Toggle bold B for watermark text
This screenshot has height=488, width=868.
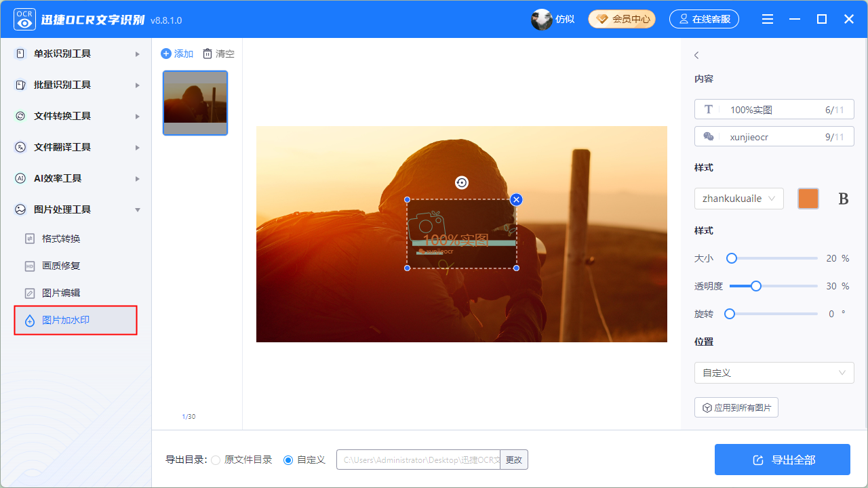844,199
